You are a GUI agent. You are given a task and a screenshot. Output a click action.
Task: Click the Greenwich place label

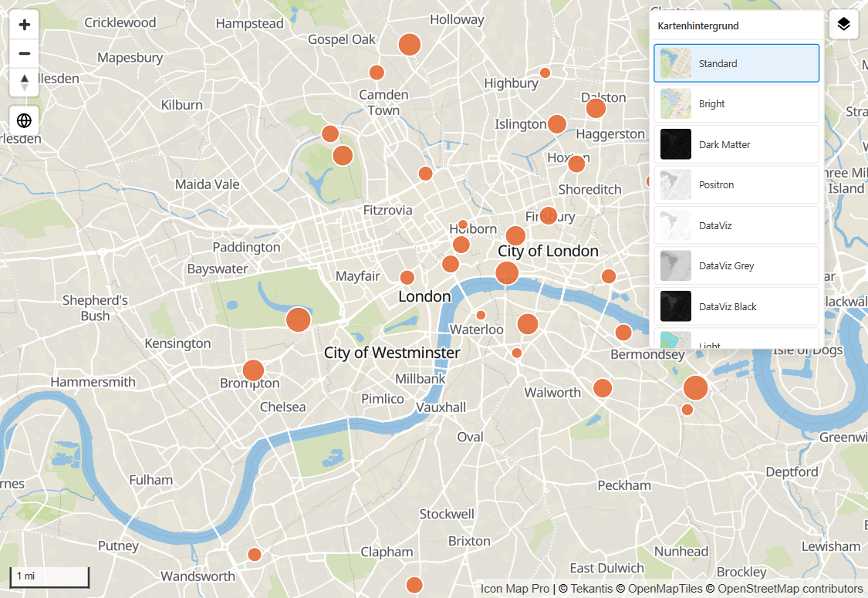tap(843, 438)
